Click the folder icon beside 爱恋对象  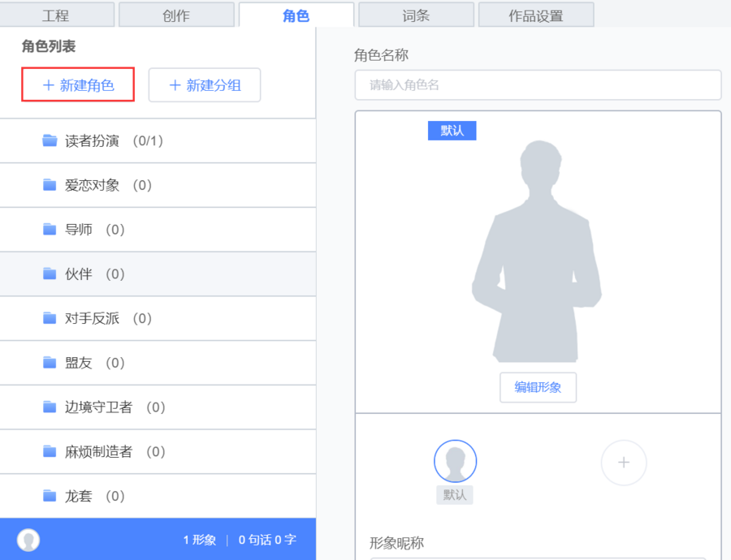click(50, 185)
